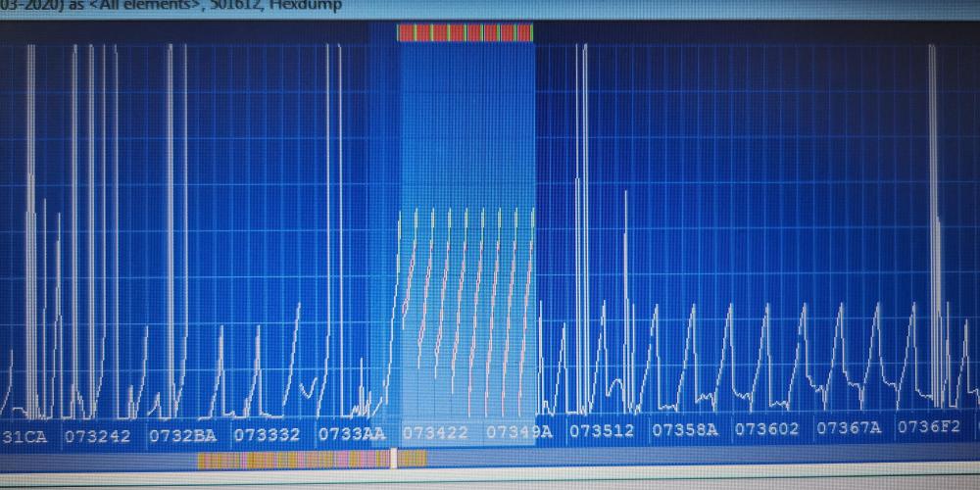Click the partially visible 31CA address label
Screen dimensions: 980x490
point(24,436)
